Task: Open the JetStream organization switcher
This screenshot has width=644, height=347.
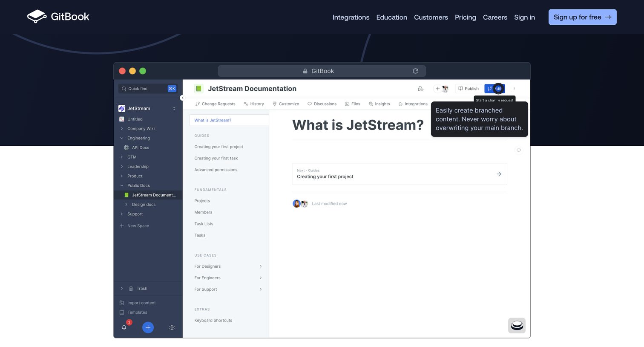Action: pyautogui.click(x=174, y=108)
